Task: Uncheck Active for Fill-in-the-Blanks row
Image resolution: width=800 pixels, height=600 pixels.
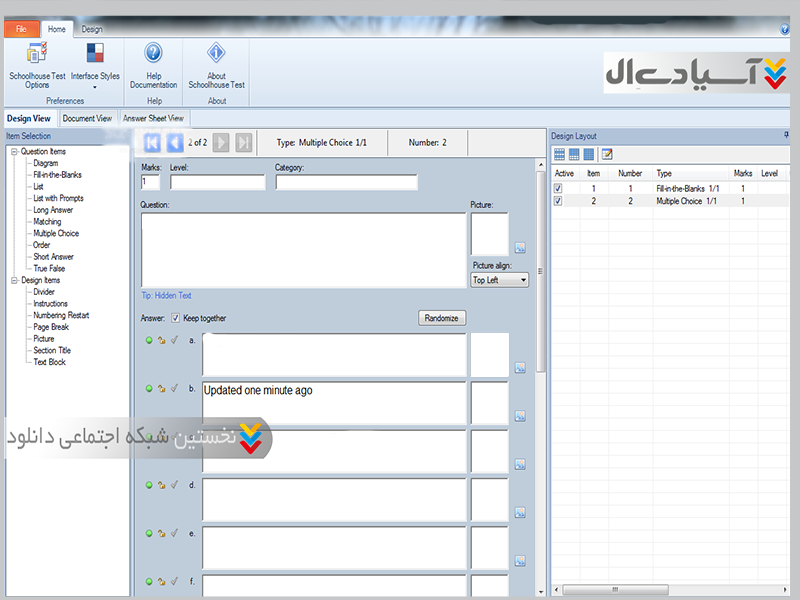Action: [558, 188]
